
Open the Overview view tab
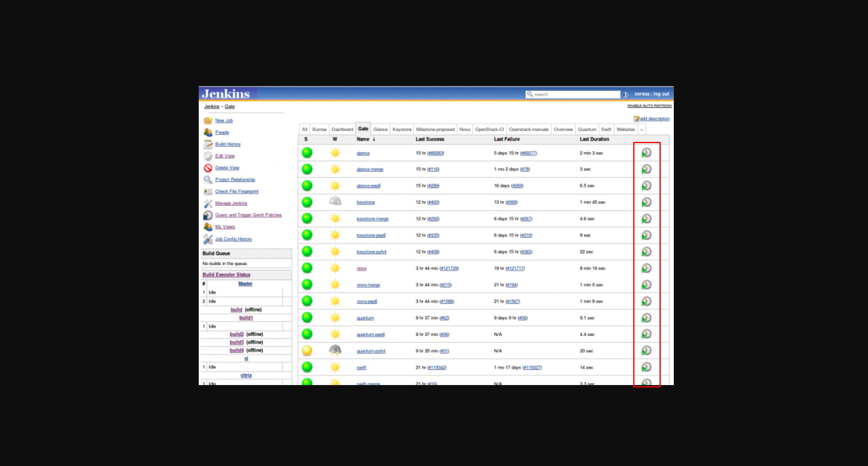coord(563,129)
